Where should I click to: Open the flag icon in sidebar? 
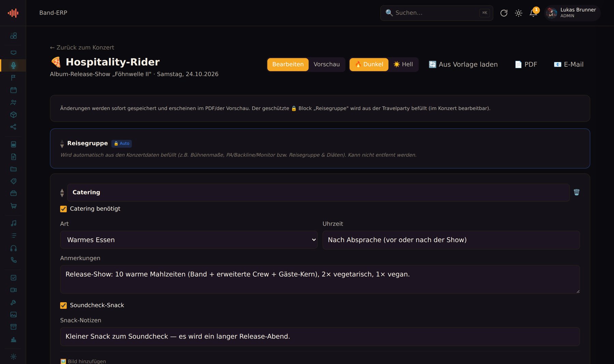[13, 78]
